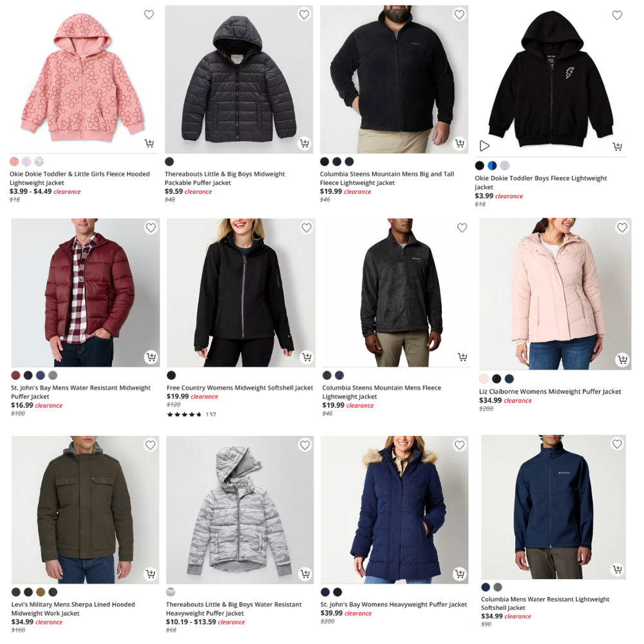This screenshot has height=644, width=644.
Task: Add St. John's Bay womens heavyweight puffer to cart
Action: pyautogui.click(x=460, y=573)
